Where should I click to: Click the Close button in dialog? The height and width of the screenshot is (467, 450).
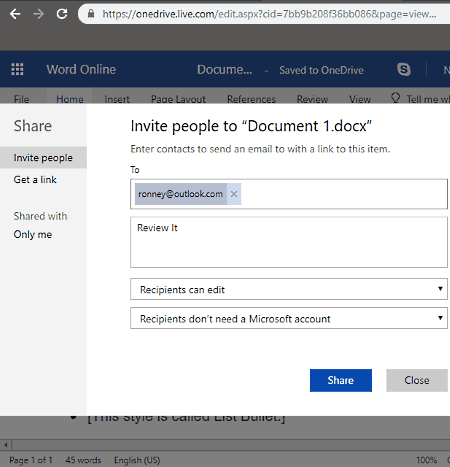pyautogui.click(x=417, y=380)
